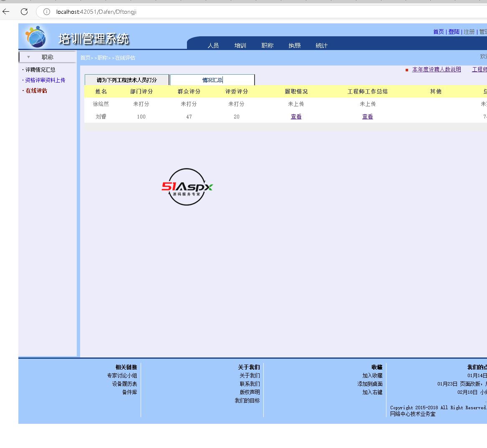The image size is (487, 448).
Task: Open the 人员 navigation menu
Action: tap(213, 45)
